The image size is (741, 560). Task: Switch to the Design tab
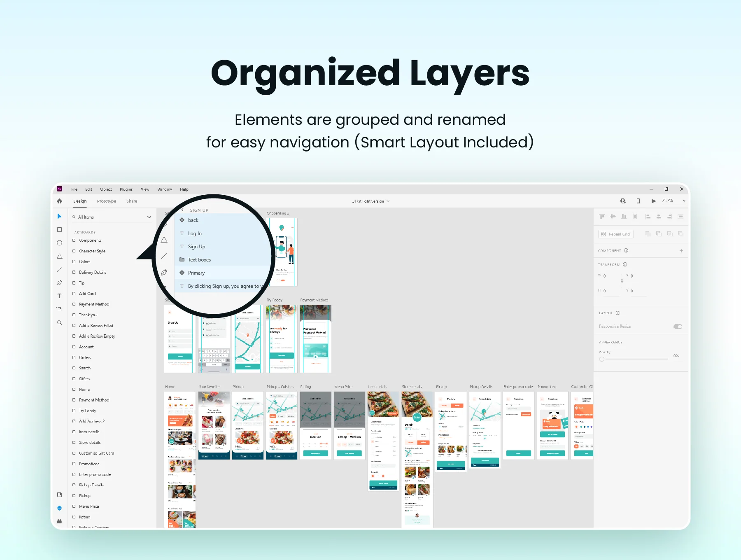pos(80,201)
